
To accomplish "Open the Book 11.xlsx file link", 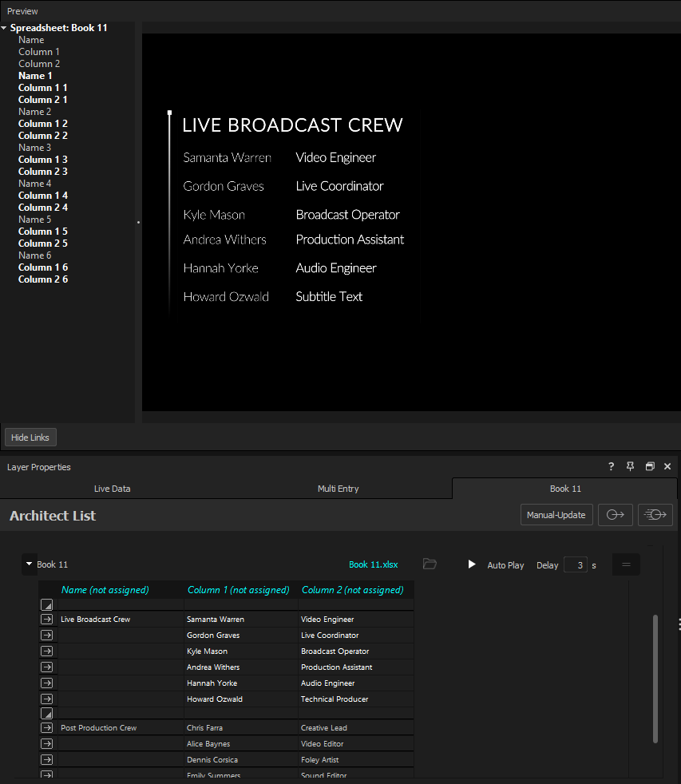I will [374, 564].
